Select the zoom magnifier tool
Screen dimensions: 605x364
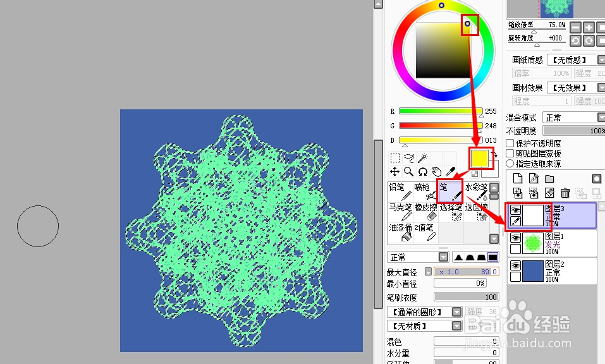pyautogui.click(x=408, y=172)
